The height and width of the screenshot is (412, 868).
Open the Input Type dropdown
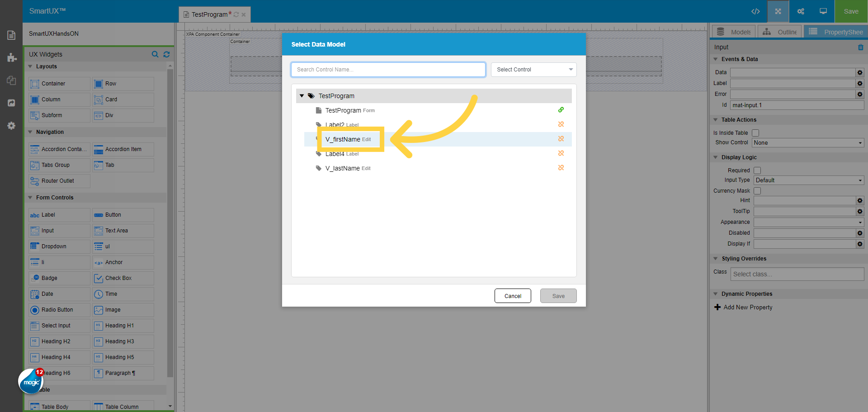point(808,180)
